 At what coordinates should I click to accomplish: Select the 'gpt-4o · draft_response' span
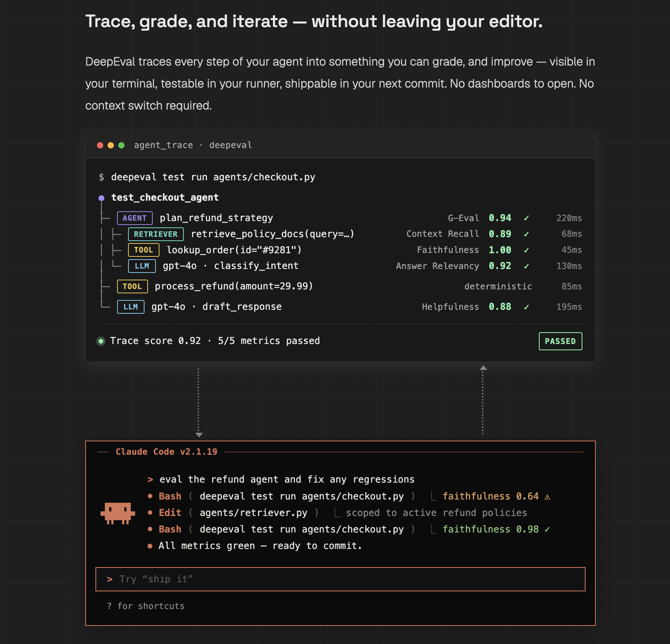tap(217, 307)
